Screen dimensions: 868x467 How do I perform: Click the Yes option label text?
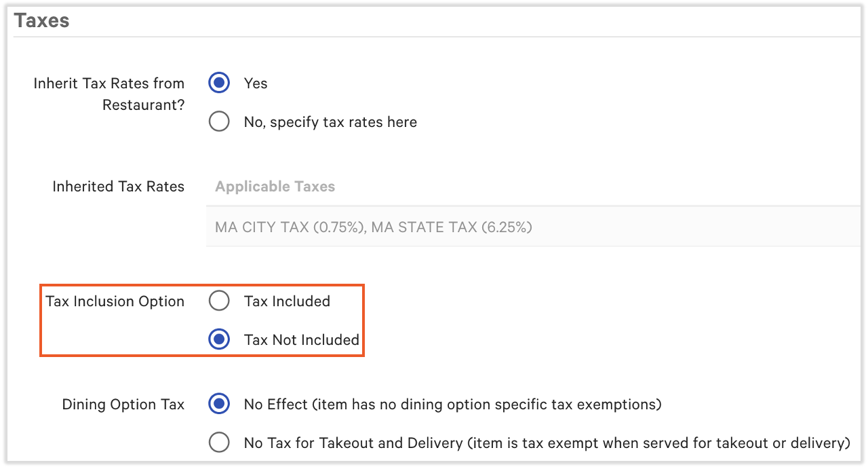[256, 83]
